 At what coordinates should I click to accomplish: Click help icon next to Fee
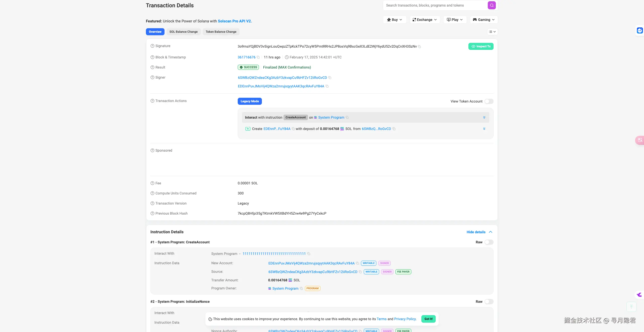[152, 183]
